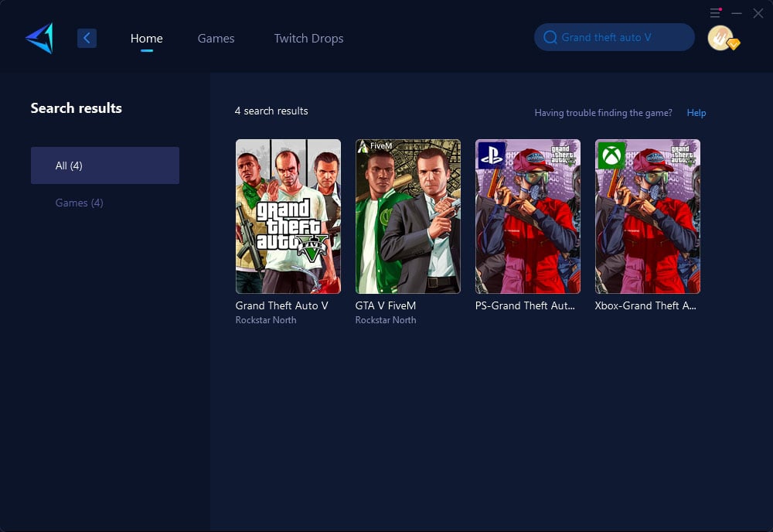773x532 pixels.
Task: Click the 4 search results text
Action: (271, 111)
